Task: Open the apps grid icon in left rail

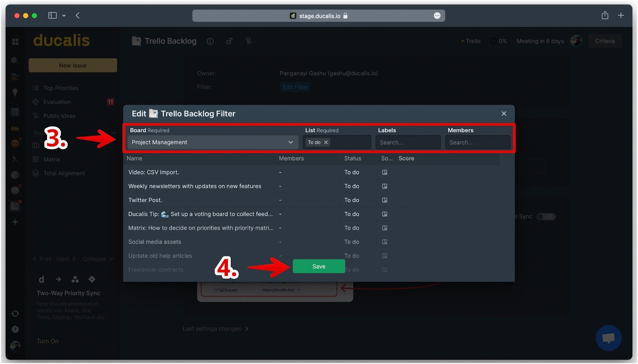Action: click(x=15, y=42)
